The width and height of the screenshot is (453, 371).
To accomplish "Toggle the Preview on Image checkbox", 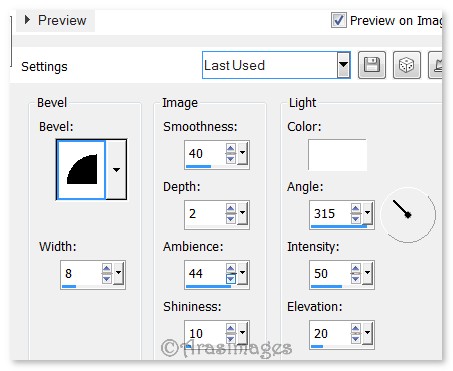I will (x=339, y=20).
